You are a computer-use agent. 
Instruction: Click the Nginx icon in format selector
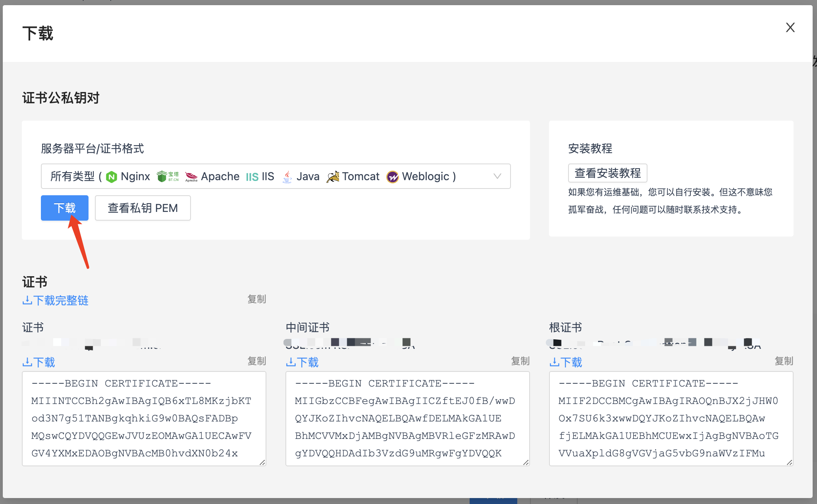coord(112,177)
